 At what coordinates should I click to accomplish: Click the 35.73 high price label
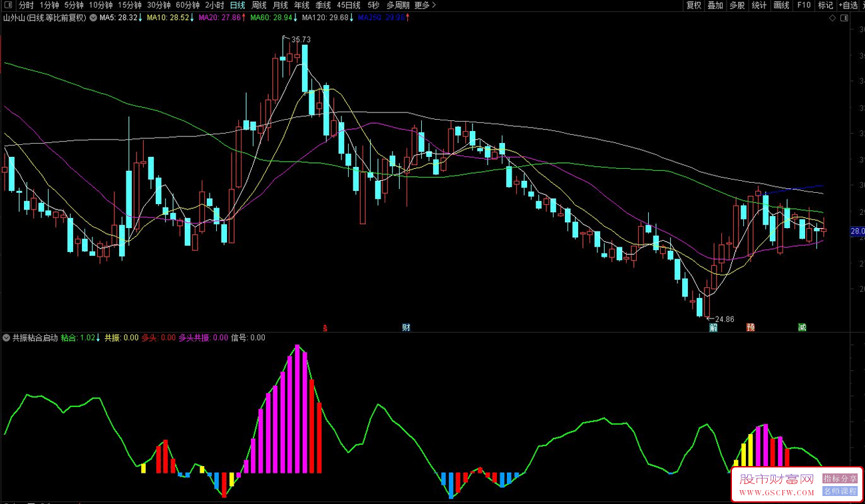[301, 40]
